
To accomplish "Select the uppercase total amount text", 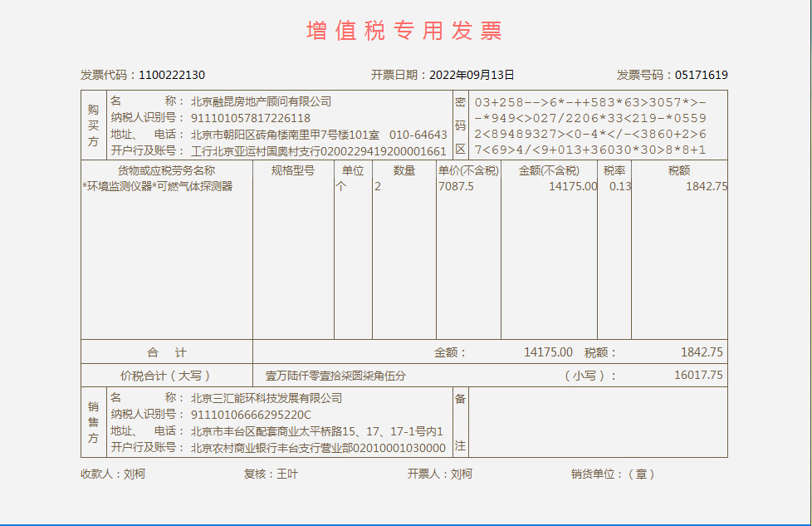I will [x=335, y=376].
